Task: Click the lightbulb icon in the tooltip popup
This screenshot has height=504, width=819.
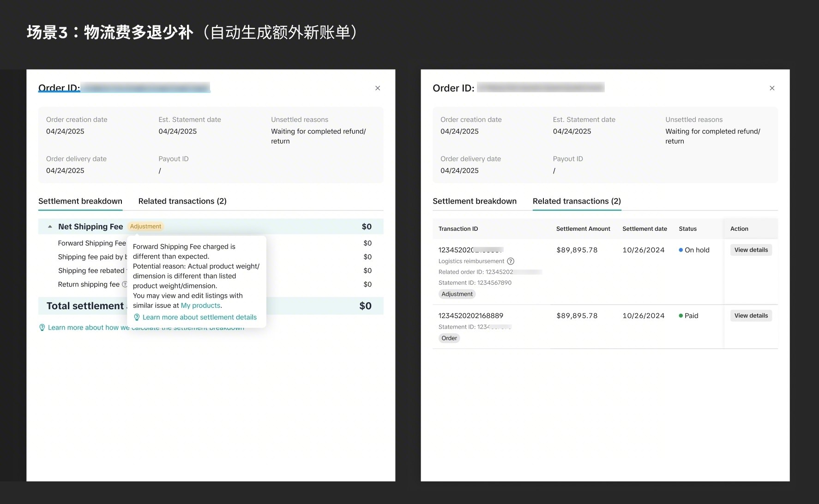Action: click(137, 318)
